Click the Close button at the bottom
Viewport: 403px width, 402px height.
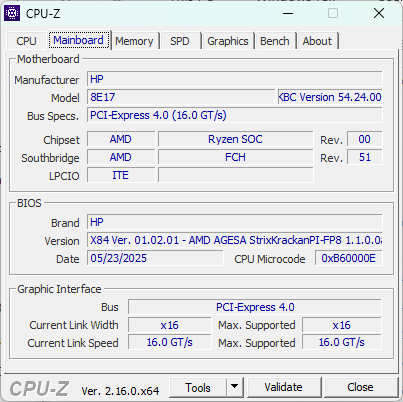360,387
